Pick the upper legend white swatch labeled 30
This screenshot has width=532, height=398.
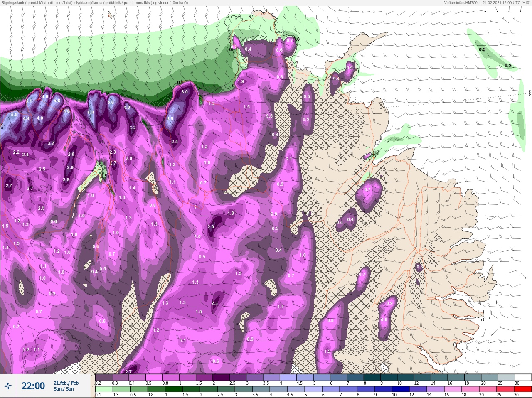click(x=523, y=377)
